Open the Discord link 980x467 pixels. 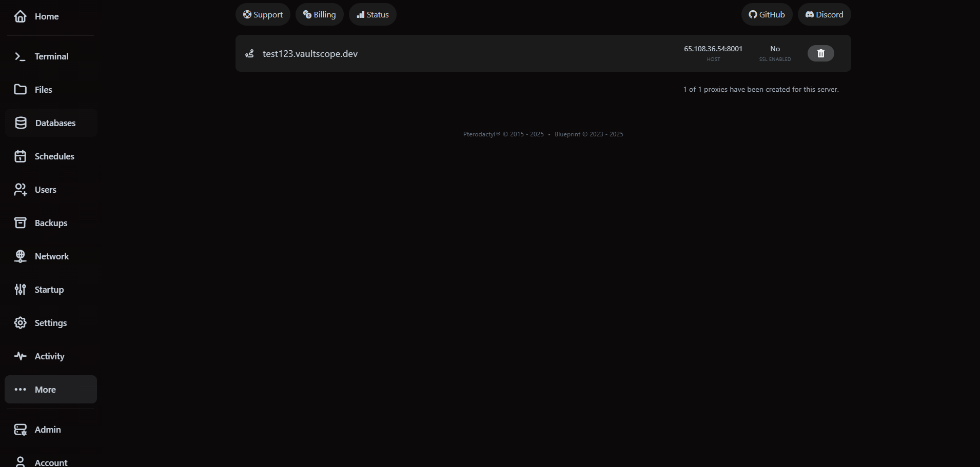pos(824,14)
